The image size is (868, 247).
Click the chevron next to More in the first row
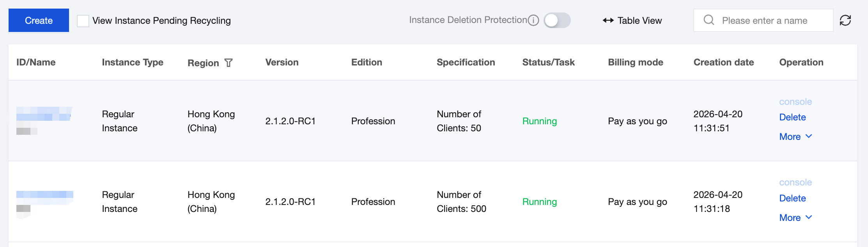pyautogui.click(x=809, y=136)
